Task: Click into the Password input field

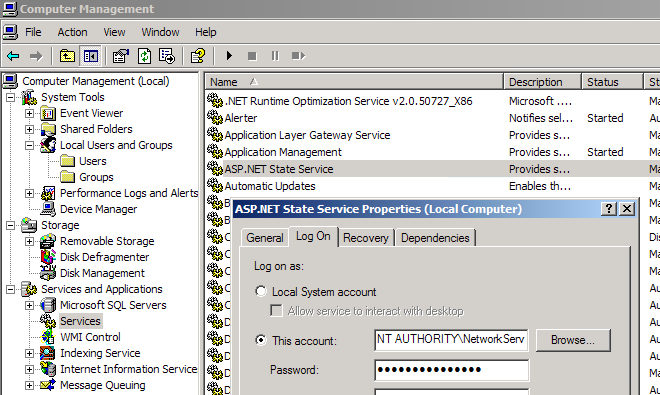Action: (452, 370)
